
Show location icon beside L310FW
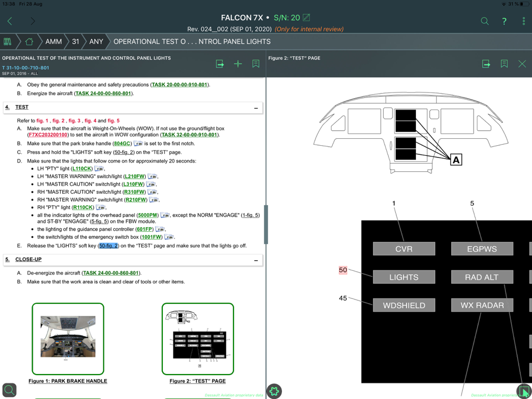coord(151,184)
